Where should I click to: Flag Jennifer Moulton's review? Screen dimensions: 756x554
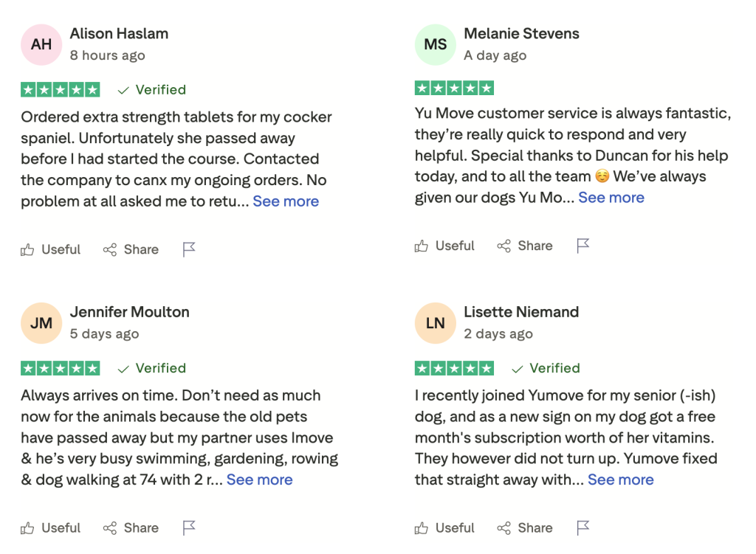point(189,527)
